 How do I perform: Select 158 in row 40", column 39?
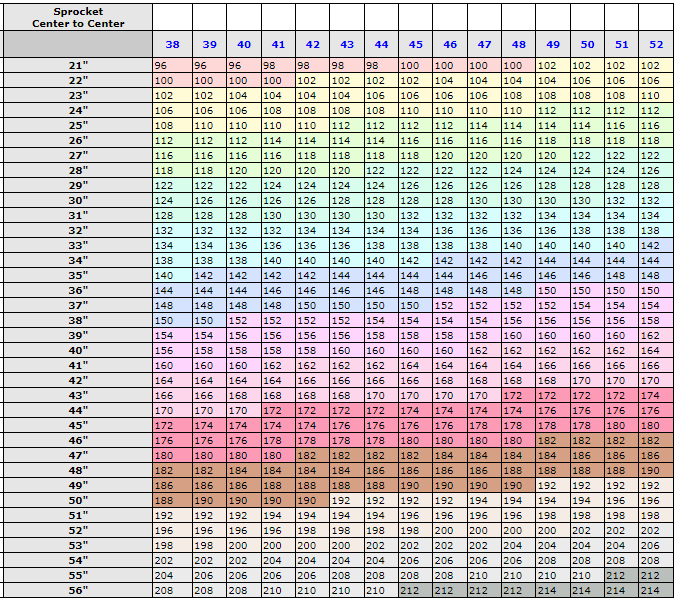pyautogui.click(x=209, y=351)
